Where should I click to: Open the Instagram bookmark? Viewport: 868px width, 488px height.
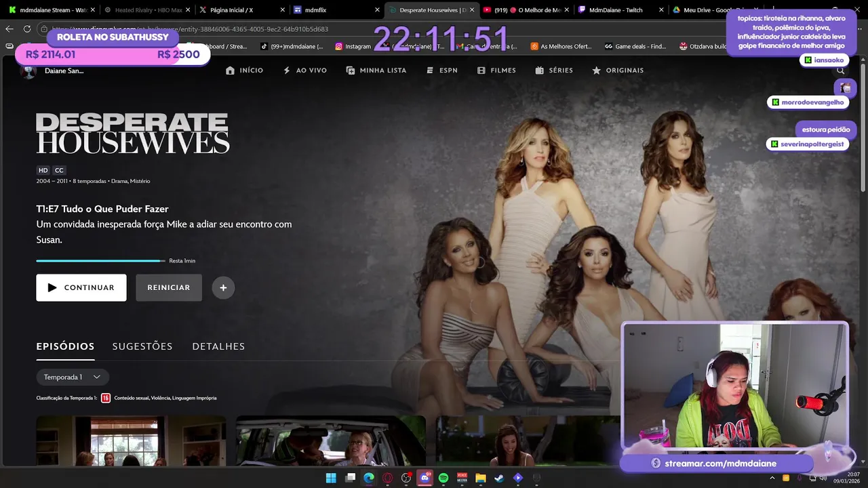tap(353, 46)
